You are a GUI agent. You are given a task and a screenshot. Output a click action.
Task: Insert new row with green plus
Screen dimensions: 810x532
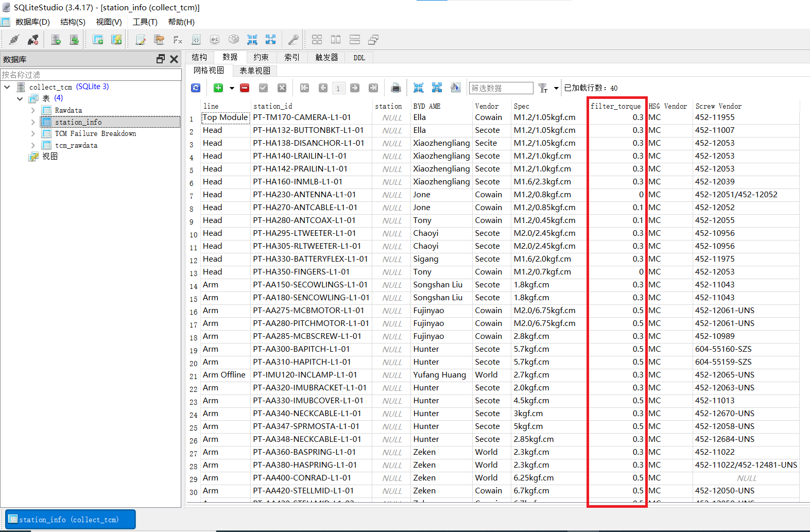click(x=218, y=88)
